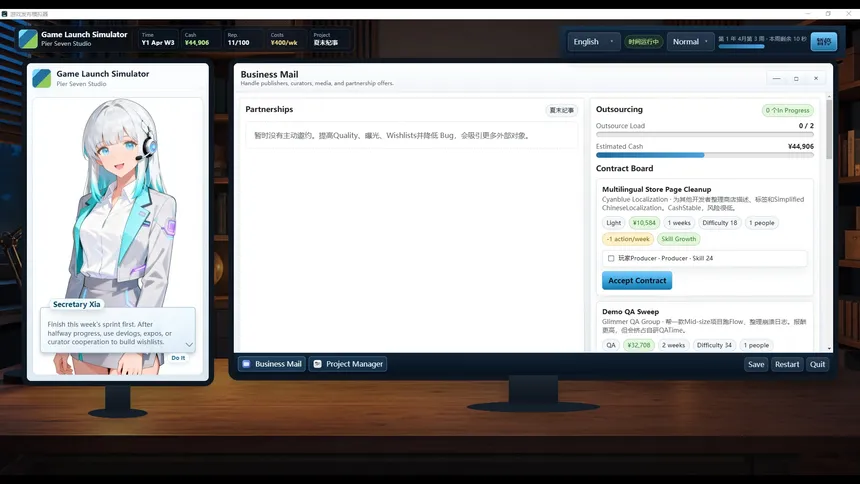Click the Time 'Y1 Apr W3' stat

tap(158, 39)
